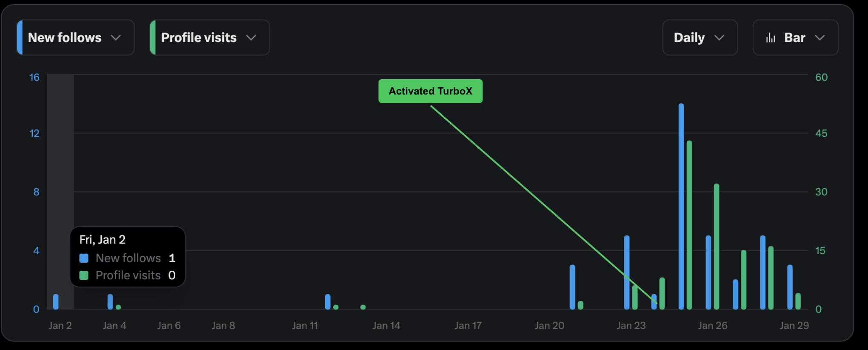Viewport: 868px width, 350px height.
Task: Click the right axis value 30
Action: [x=821, y=192]
